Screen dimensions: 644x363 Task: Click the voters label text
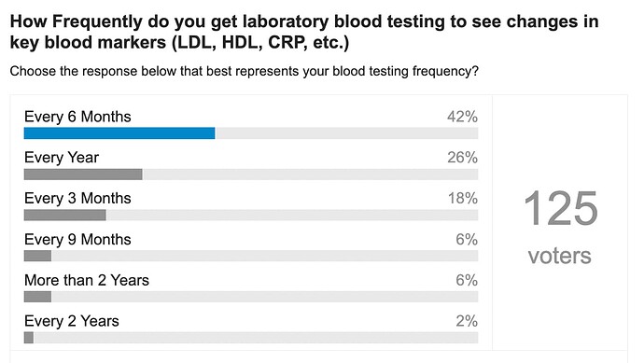click(560, 256)
